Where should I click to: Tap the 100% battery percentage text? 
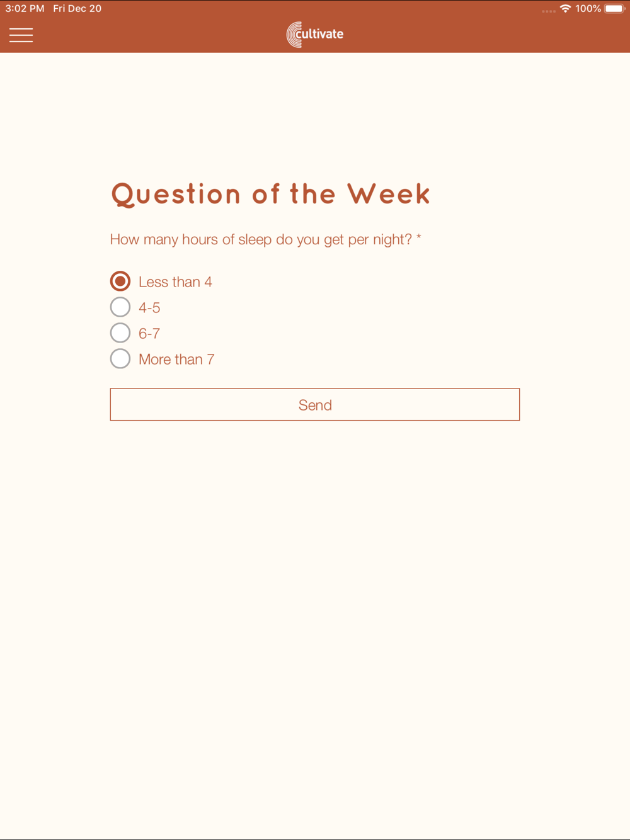tap(588, 9)
